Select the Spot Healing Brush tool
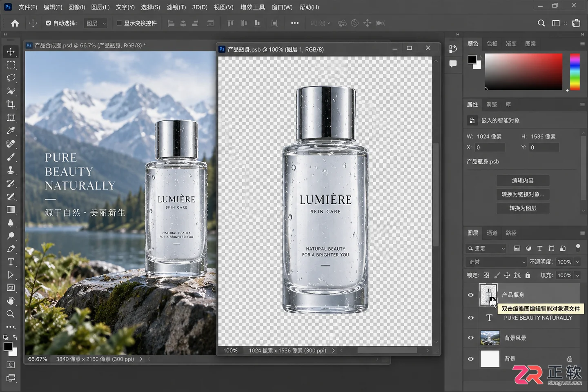The image size is (588, 392). [11, 144]
